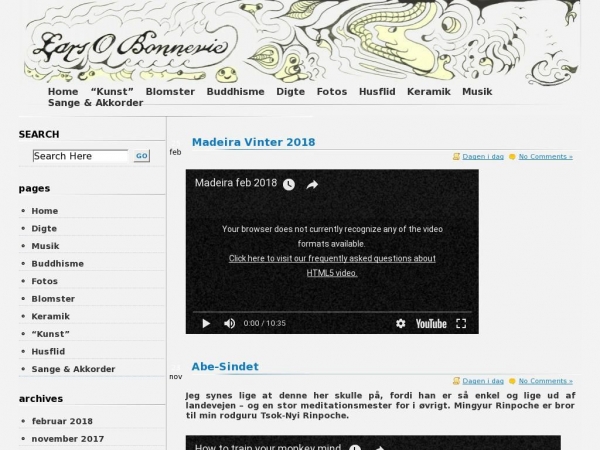Open Digte in sidebar pages list
Viewport: 600px width, 450px height.
[44, 228]
